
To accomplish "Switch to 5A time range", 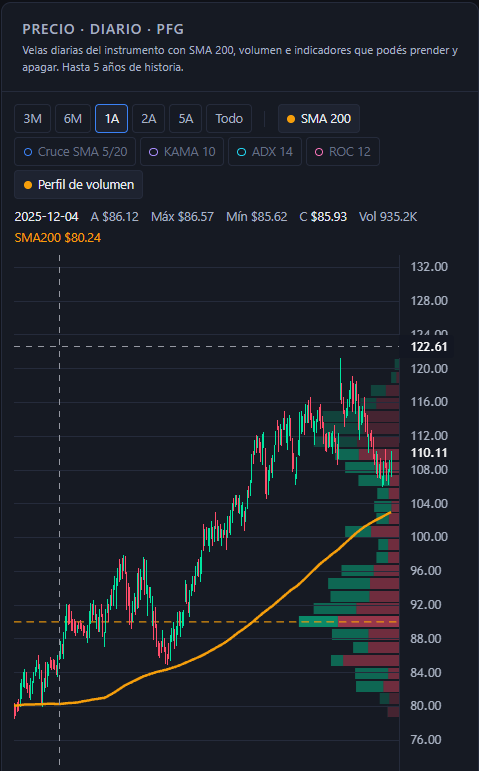I will tap(185, 119).
